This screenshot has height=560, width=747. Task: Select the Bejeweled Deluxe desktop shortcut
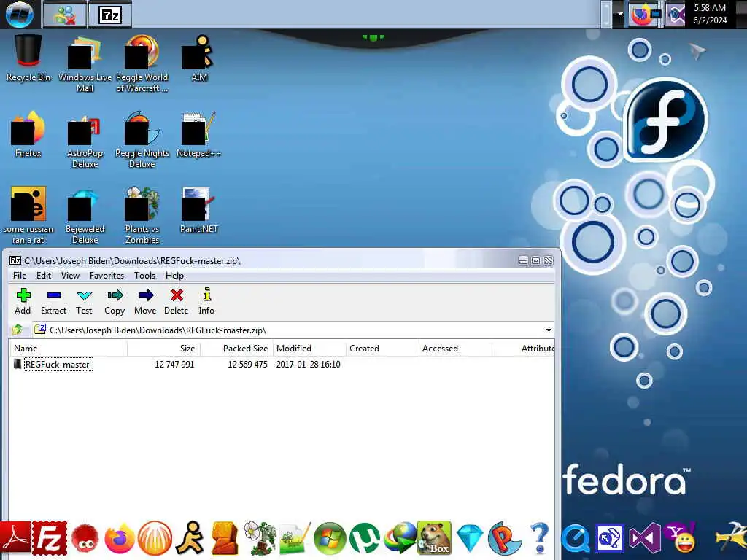[x=85, y=215]
